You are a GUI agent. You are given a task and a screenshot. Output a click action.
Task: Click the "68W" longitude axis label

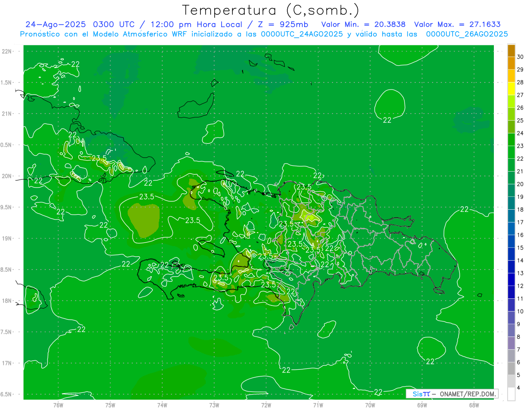coord(473,405)
